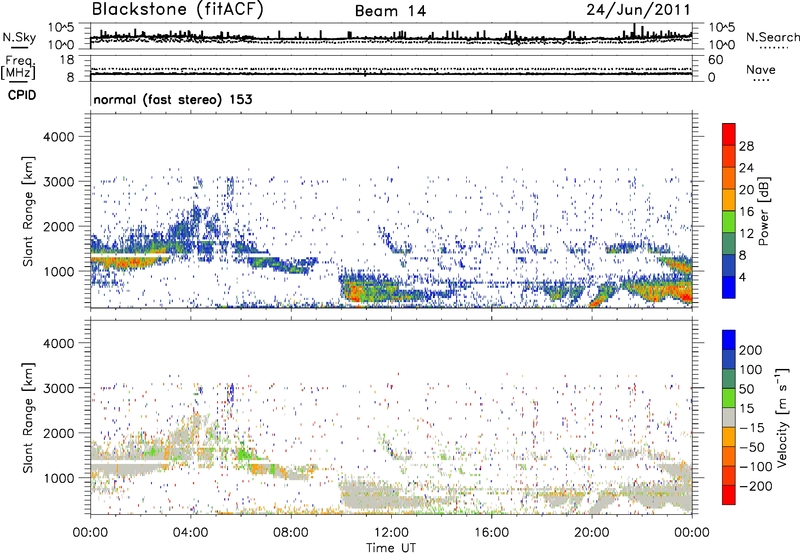Click the '-100' velocity colorbar label
This screenshot has height=554, width=800.
click(x=756, y=467)
